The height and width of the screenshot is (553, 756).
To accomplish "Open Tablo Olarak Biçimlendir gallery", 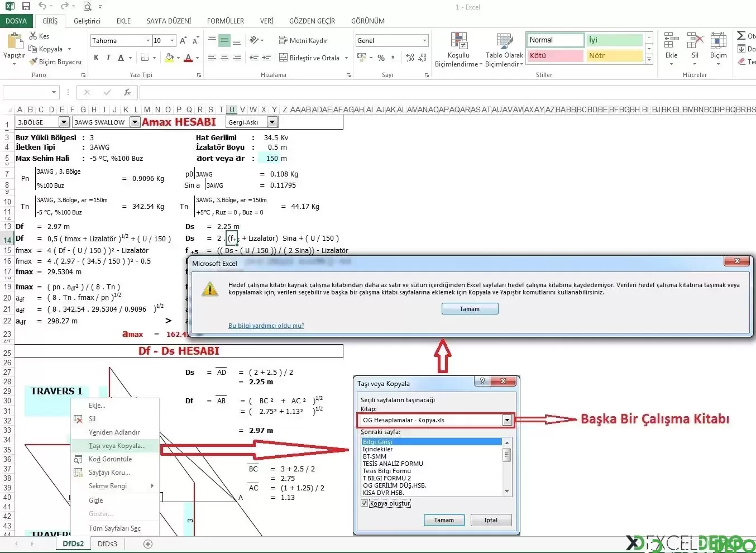I will pos(504,50).
